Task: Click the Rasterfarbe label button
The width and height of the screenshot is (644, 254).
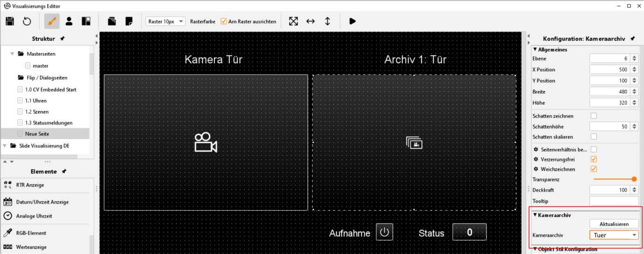Action: 202,21
